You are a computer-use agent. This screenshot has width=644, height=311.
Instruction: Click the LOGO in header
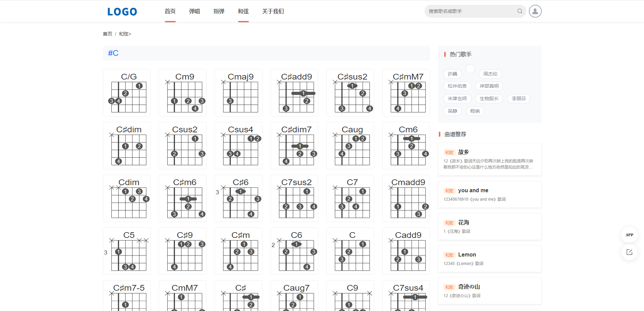coord(122,12)
